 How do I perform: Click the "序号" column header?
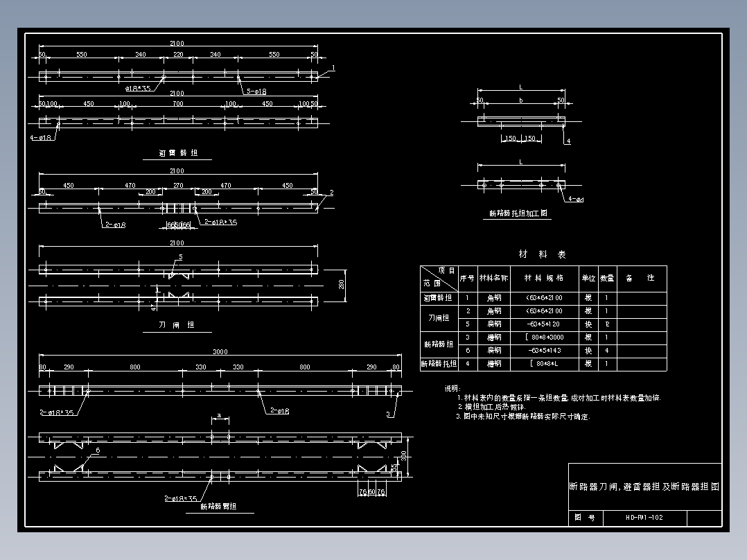(467, 279)
